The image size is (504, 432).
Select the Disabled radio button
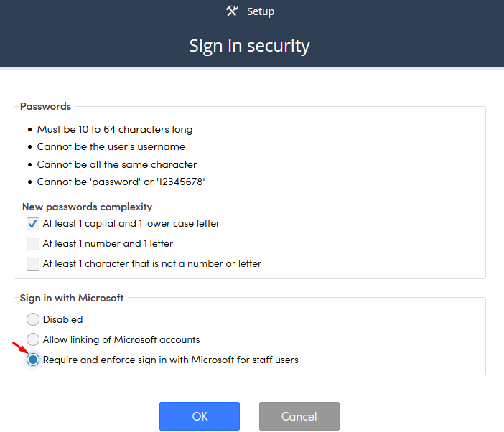pyautogui.click(x=33, y=319)
